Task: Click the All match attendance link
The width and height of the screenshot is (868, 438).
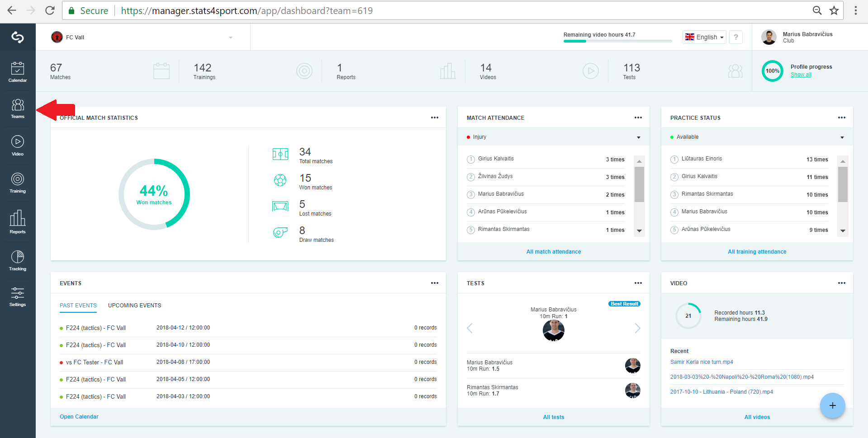Action: tap(554, 252)
